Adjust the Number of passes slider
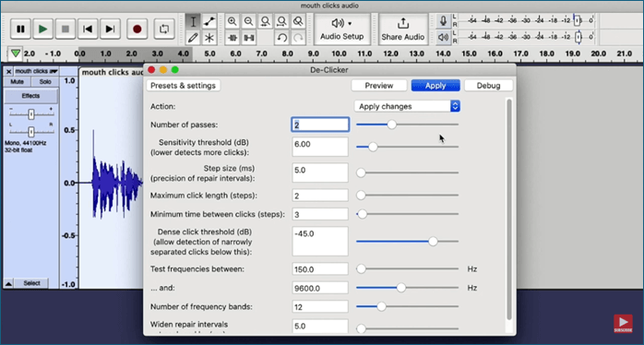The width and height of the screenshot is (644, 345). coord(392,125)
